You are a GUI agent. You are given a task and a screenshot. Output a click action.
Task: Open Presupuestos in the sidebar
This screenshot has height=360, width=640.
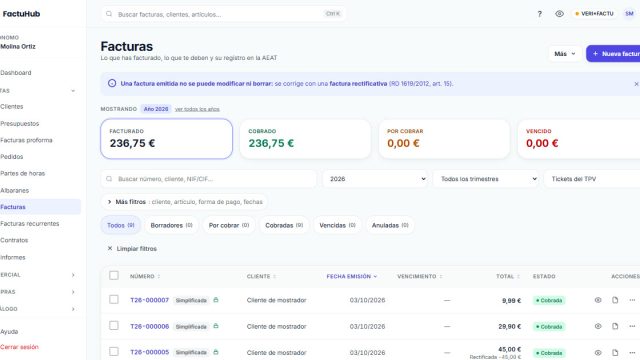point(40,123)
